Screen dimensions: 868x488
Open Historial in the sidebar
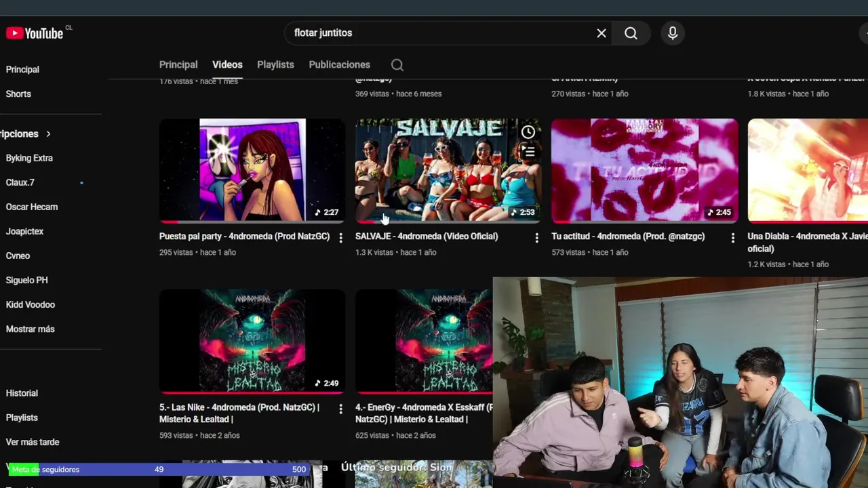[x=22, y=393]
